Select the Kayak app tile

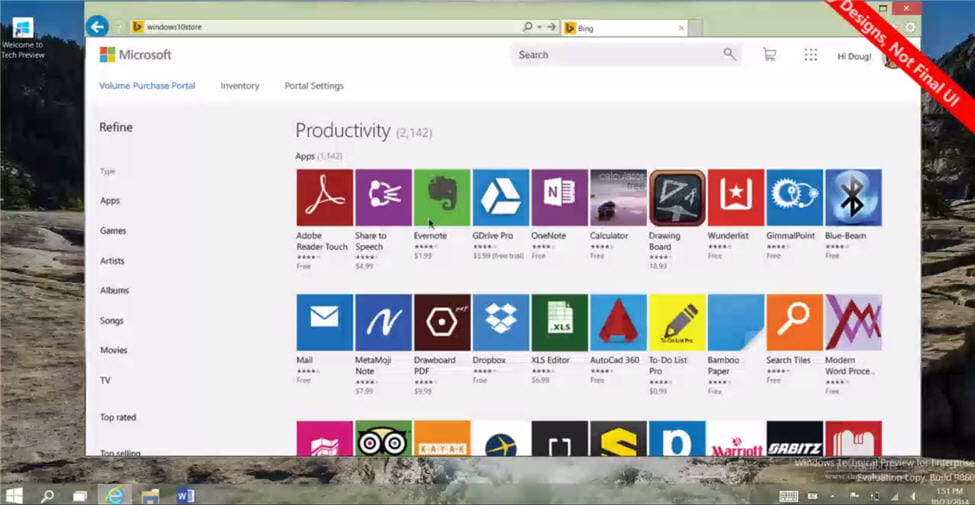point(442,438)
